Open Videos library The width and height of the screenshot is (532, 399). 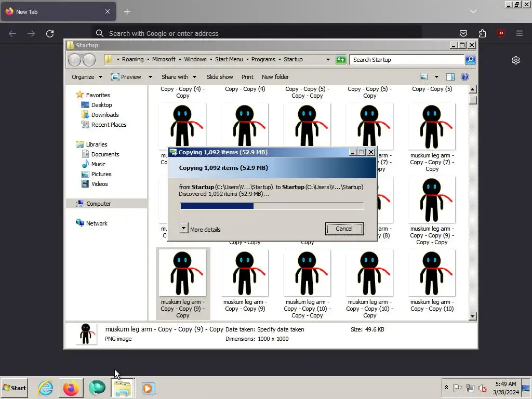tap(99, 184)
